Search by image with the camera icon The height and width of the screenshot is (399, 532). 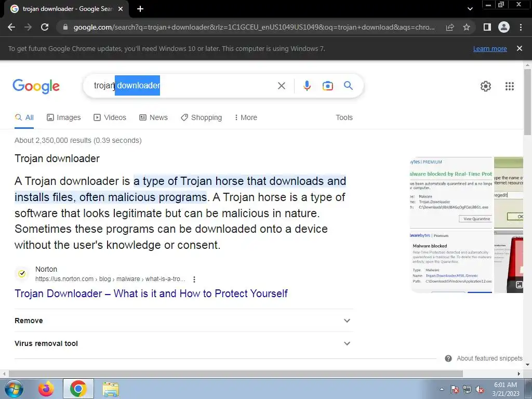coord(327,86)
